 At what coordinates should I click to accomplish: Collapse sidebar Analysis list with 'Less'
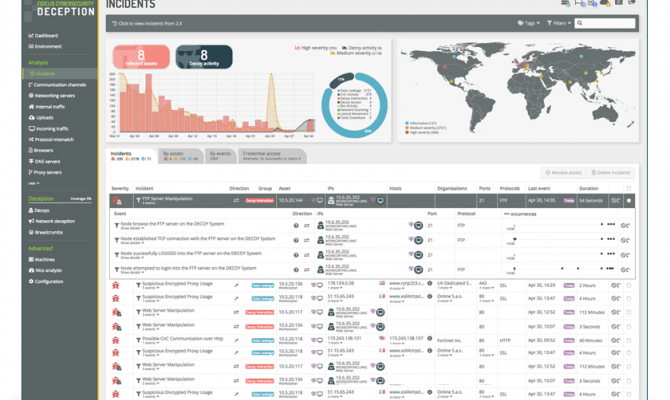(34, 183)
